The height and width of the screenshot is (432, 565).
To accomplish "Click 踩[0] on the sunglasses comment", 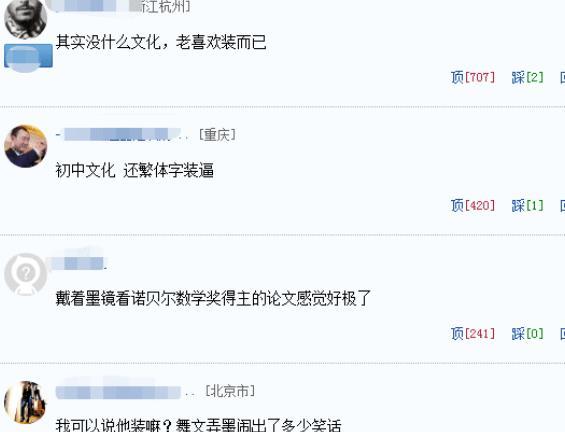I will (x=527, y=333).
